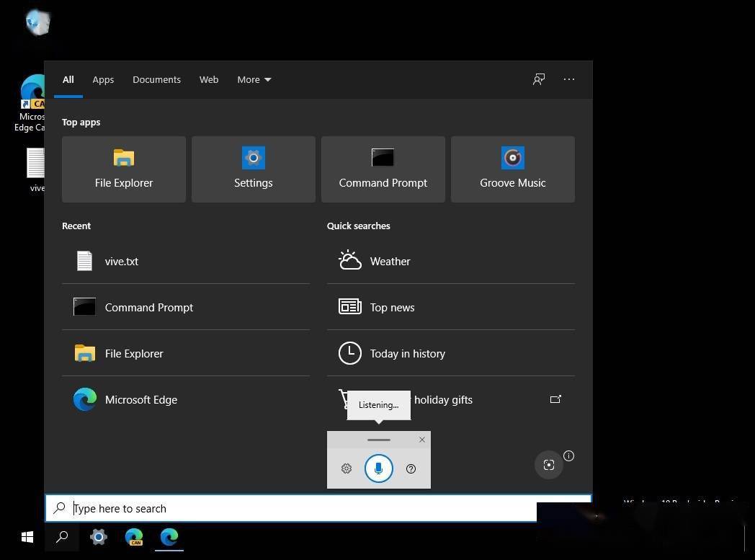Click the dictation toolbar drag handle
This screenshot has width=755, height=560.
[x=378, y=440]
